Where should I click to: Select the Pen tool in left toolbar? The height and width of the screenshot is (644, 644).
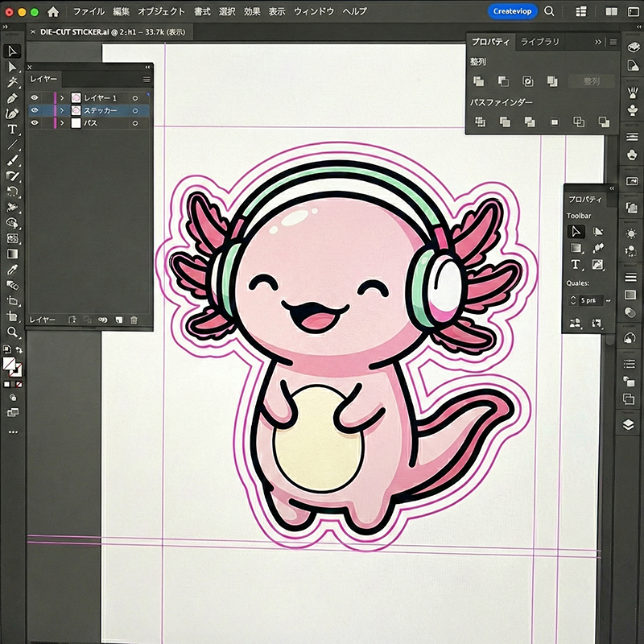(x=12, y=98)
